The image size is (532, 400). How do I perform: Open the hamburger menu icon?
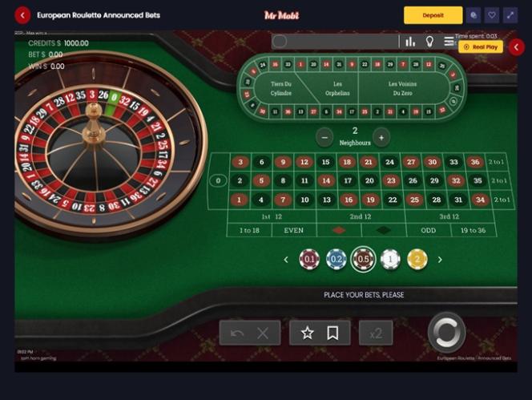pos(449,42)
